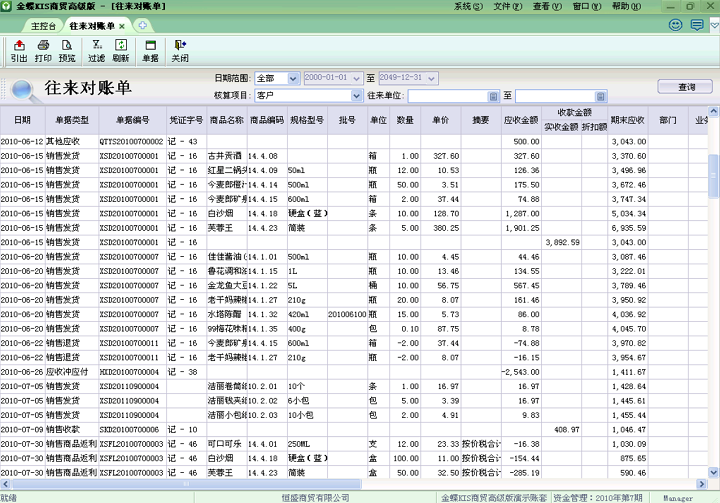Open 预览 print preview
Viewport: 720px width, 503px height.
pos(67,51)
